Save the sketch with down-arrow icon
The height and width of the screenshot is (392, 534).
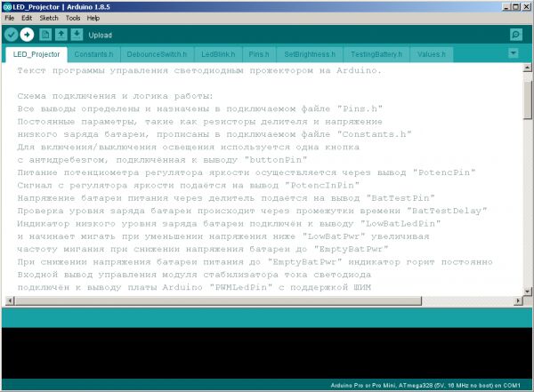tap(77, 35)
